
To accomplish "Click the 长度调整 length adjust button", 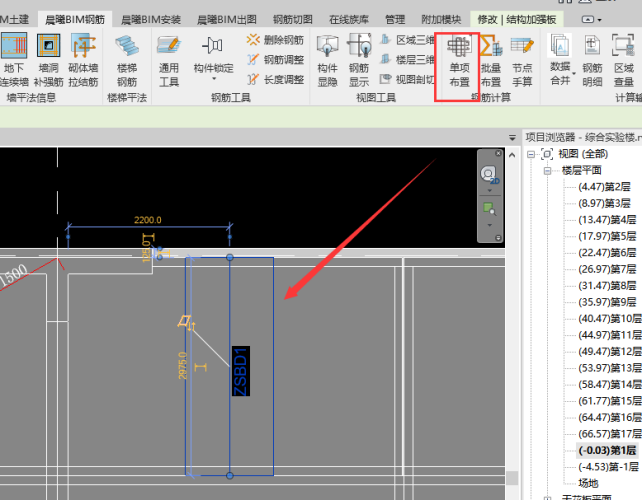I will click(276, 79).
